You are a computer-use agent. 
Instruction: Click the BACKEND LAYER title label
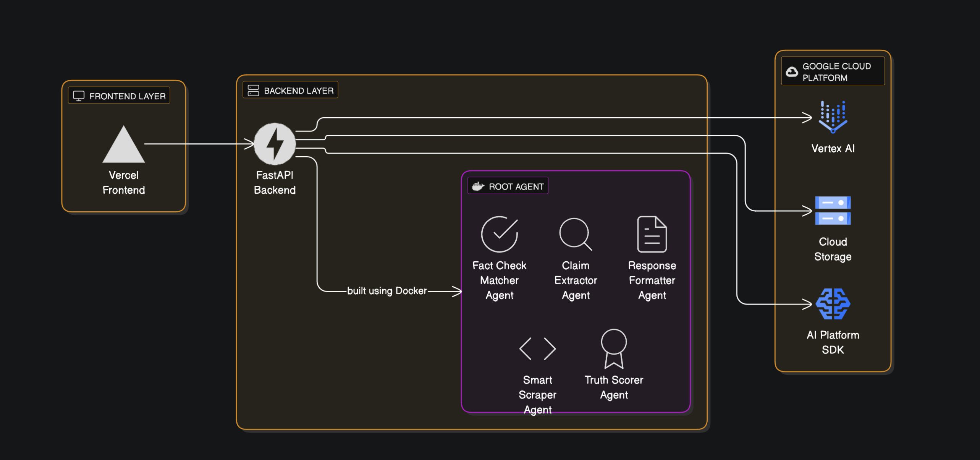pos(299,91)
